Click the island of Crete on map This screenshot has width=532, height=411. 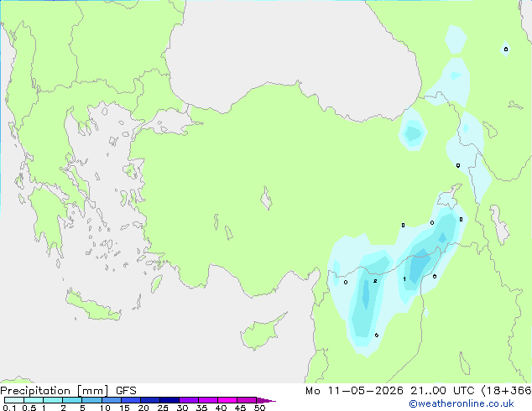93,306
